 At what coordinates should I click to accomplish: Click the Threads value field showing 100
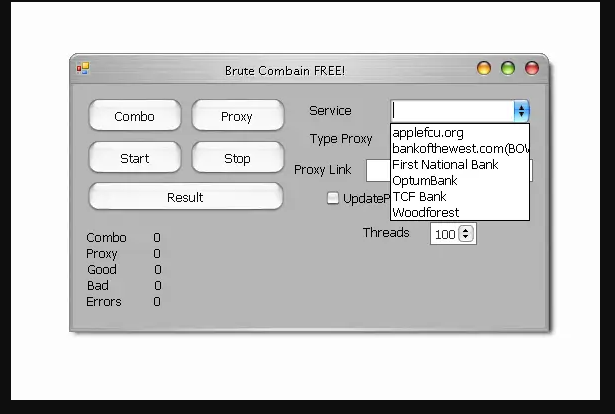pyautogui.click(x=444, y=234)
